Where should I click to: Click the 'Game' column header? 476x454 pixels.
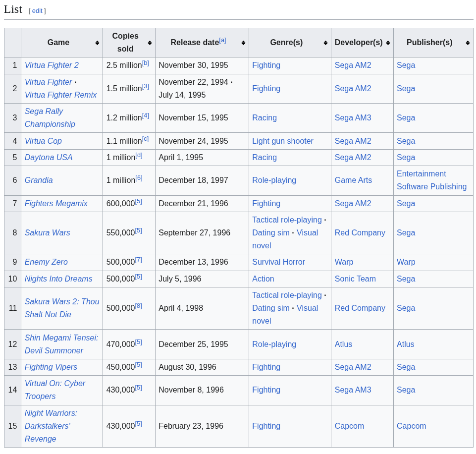[x=62, y=43]
